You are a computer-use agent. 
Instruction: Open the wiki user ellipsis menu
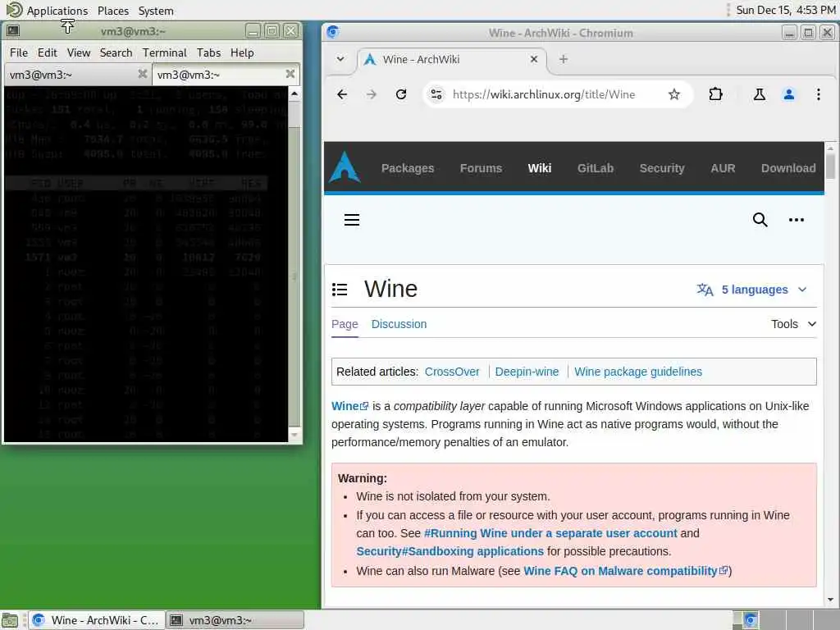coord(796,220)
